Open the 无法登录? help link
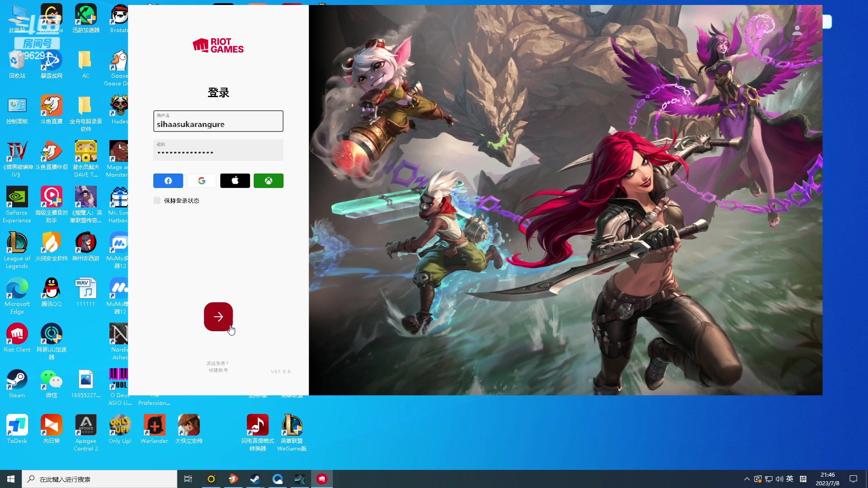 pos(217,363)
